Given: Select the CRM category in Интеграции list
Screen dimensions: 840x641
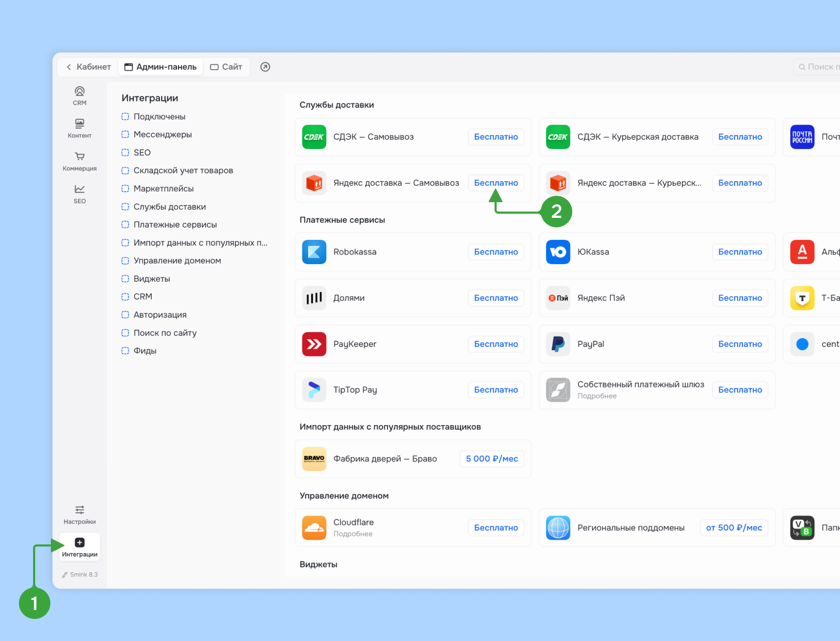Looking at the screenshot, I should click(137, 297).
